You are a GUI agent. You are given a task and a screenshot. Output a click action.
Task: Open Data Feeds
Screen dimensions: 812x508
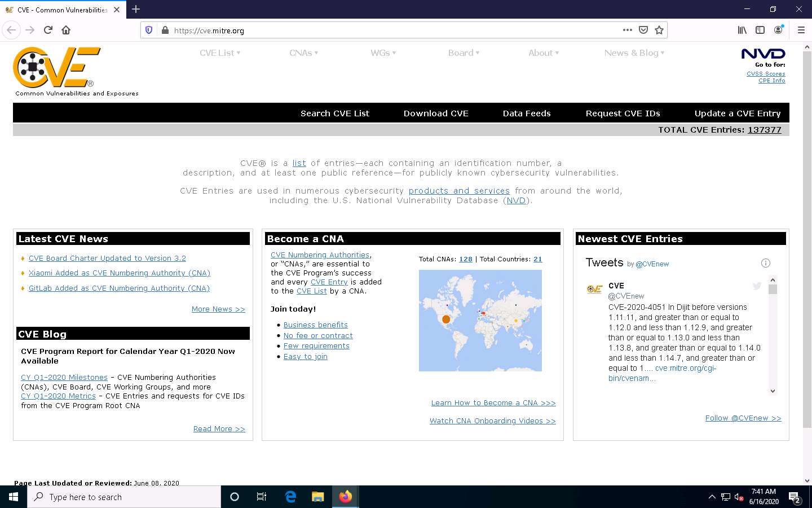point(527,113)
